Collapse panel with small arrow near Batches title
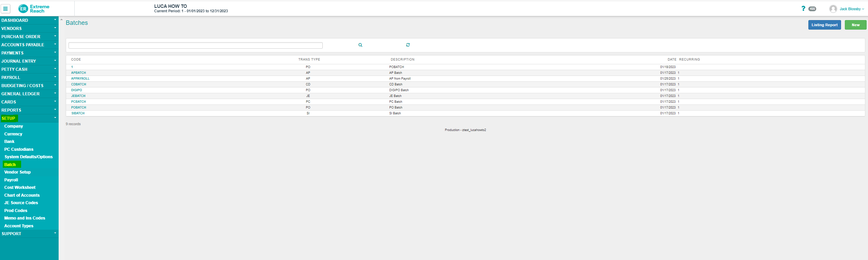Viewport: 868px width, 260px height. click(62, 20)
